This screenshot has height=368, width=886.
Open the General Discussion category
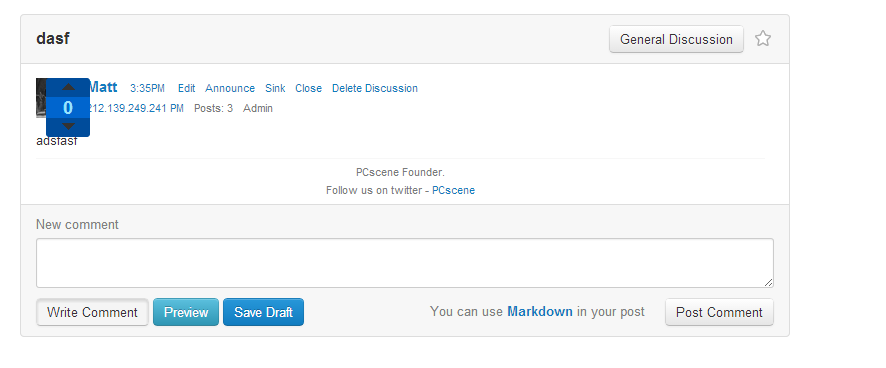(x=676, y=39)
